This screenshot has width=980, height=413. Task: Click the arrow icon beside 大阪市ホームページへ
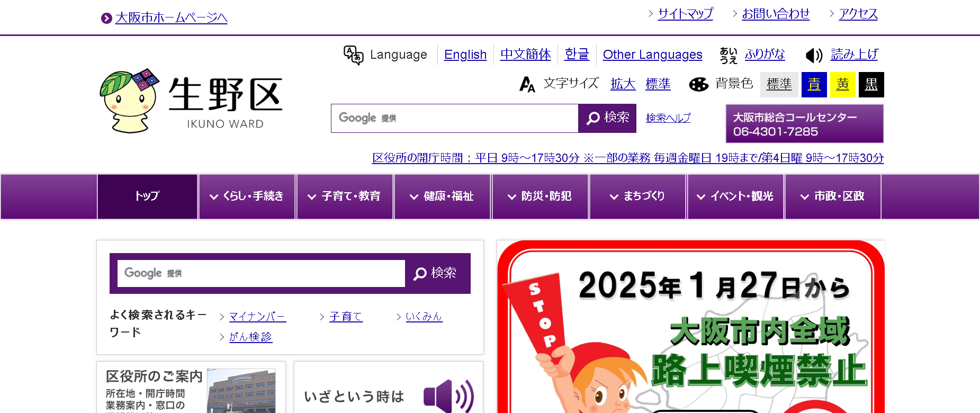pos(106,19)
